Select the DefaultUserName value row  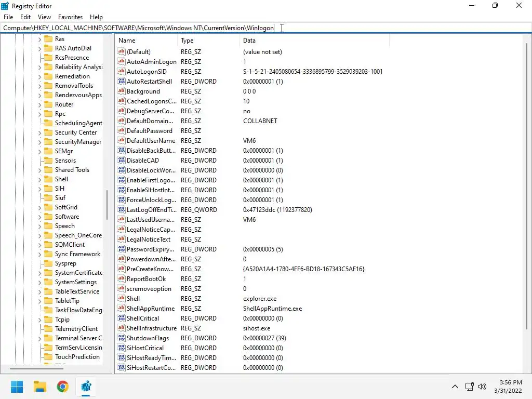click(252, 140)
